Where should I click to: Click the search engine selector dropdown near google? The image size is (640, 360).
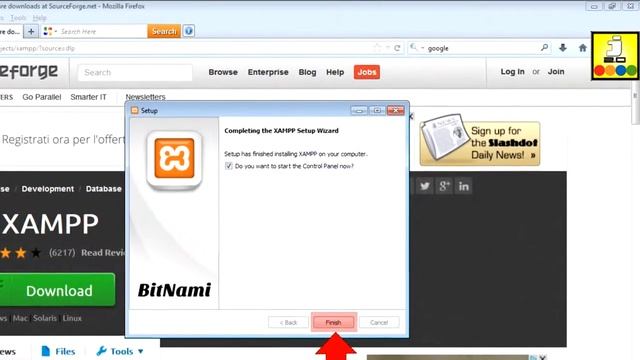point(416,48)
